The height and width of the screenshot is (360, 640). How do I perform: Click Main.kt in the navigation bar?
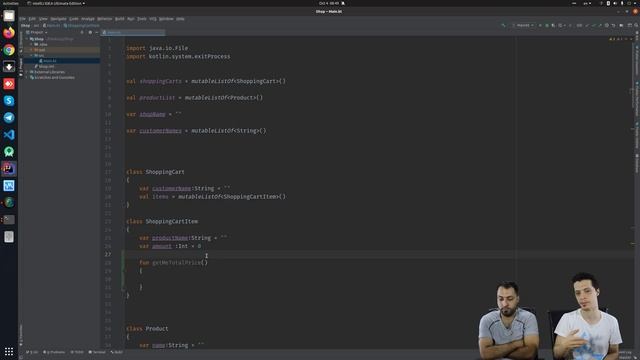click(x=51, y=25)
